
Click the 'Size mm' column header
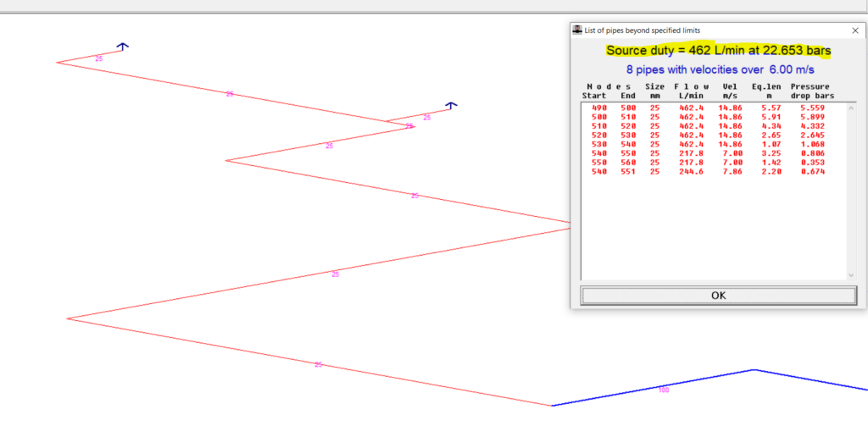pos(655,91)
